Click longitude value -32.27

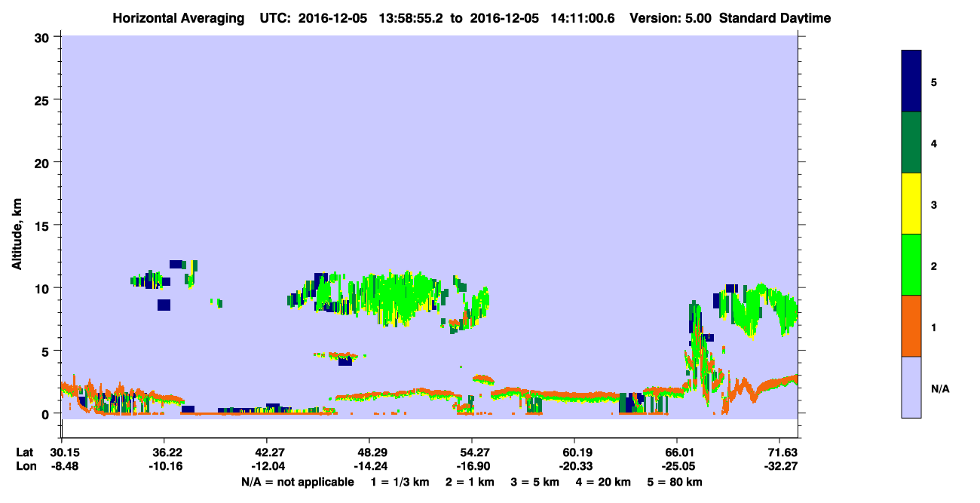click(779, 466)
